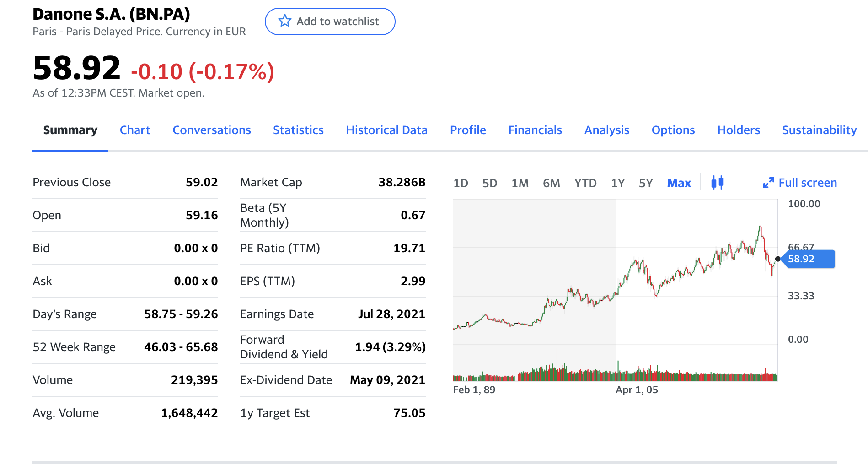Click the Open value 59.16
Image resolution: width=868 pixels, height=471 pixels.
(202, 215)
